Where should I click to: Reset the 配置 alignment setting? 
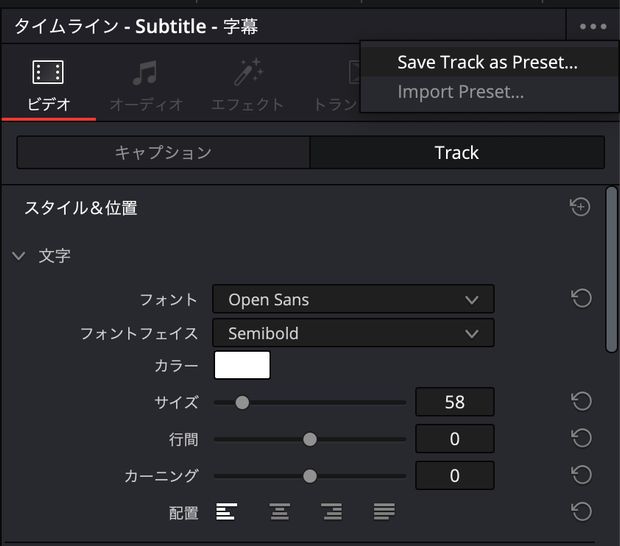pos(582,512)
